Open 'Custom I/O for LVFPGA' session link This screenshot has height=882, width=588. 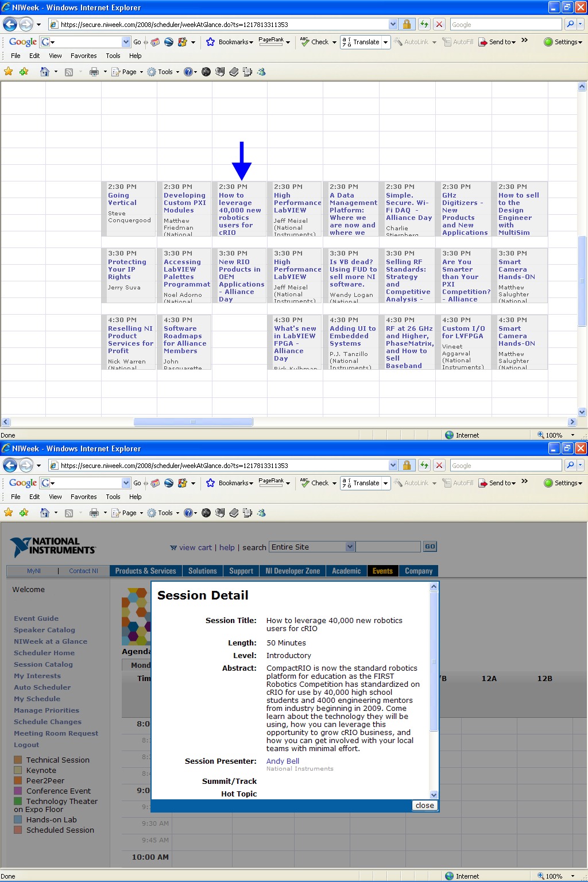click(x=463, y=332)
